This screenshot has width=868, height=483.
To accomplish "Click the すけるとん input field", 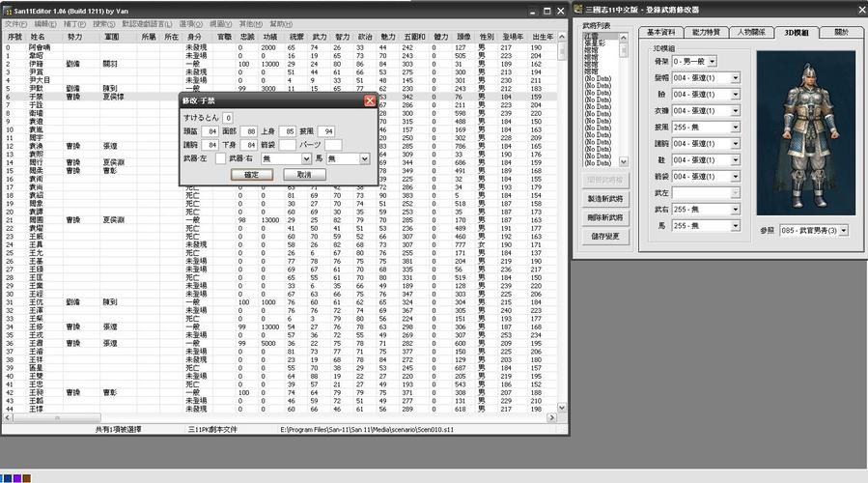I will [229, 117].
